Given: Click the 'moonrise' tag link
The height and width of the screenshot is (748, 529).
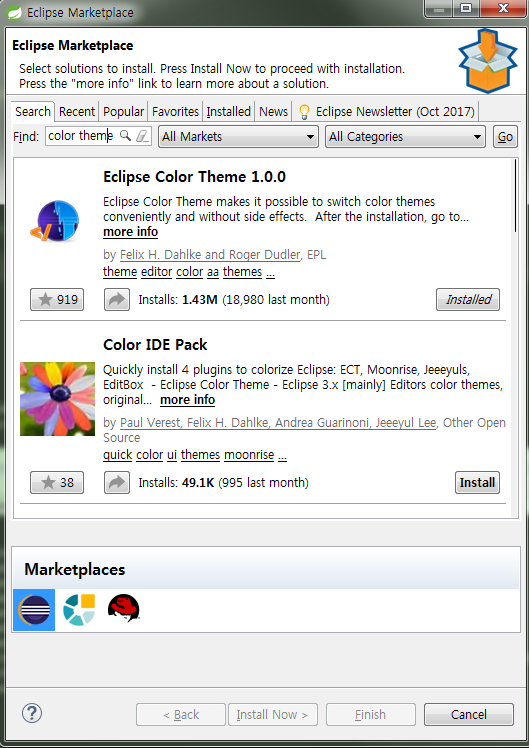Looking at the screenshot, I should coord(249,455).
